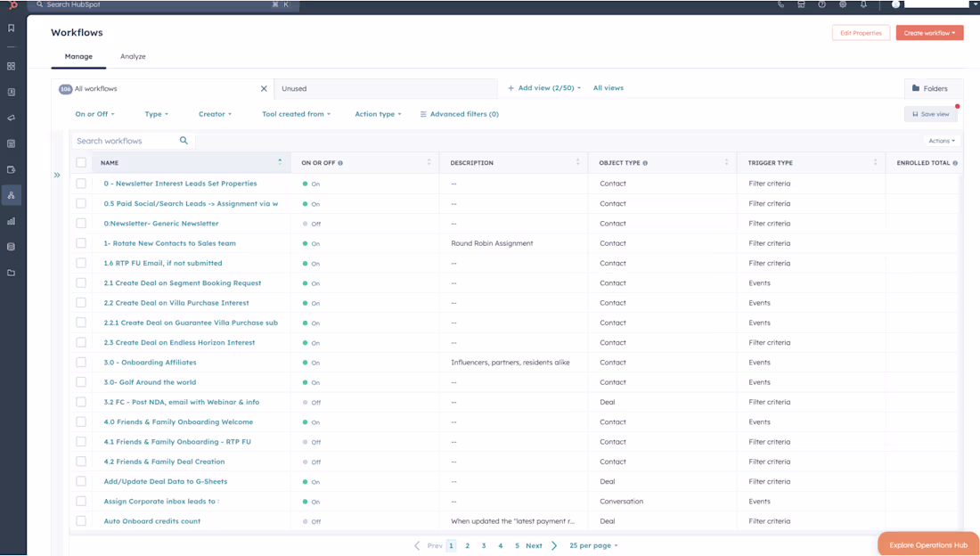Screen dimensions: 980x556
Task: Check the select-all checkbox in table header
Action: pyautogui.click(x=80, y=162)
